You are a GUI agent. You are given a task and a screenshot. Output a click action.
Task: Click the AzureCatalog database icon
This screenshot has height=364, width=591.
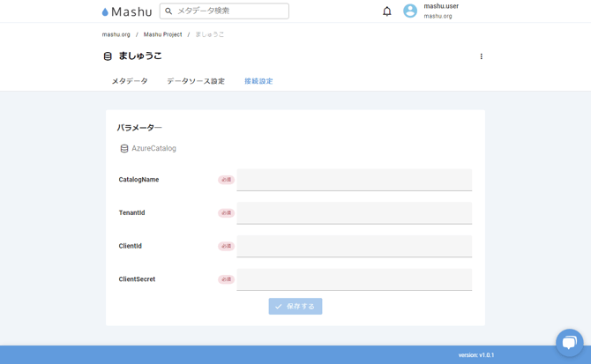coord(124,149)
